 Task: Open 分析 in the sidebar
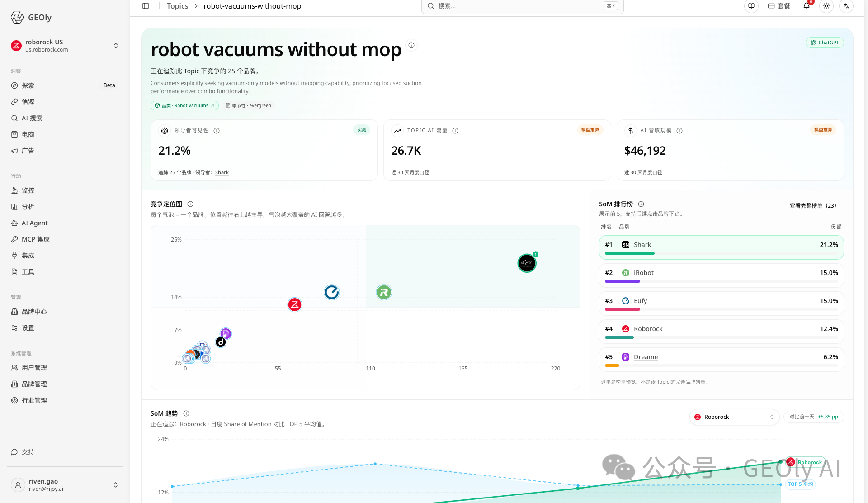(x=65, y=207)
